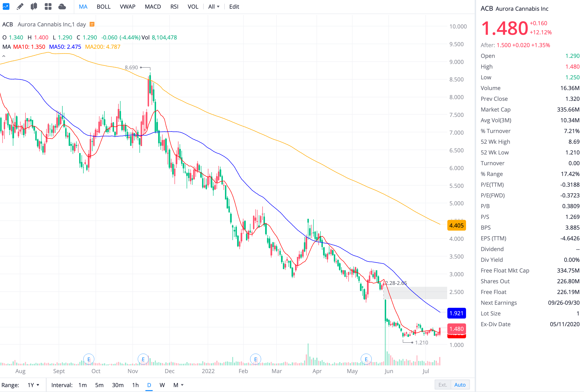Screen dimensions: 584x392
Task: Select the 30m interval
Action: coord(118,385)
